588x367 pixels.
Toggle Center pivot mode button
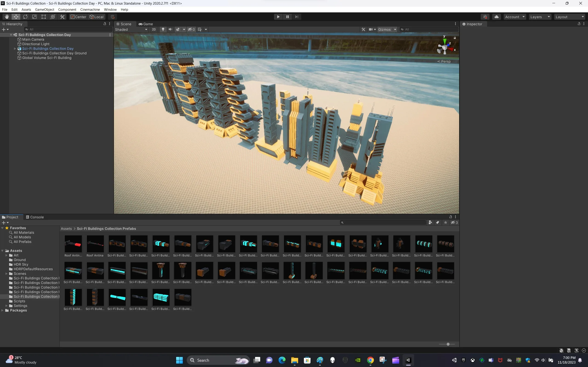pos(78,17)
